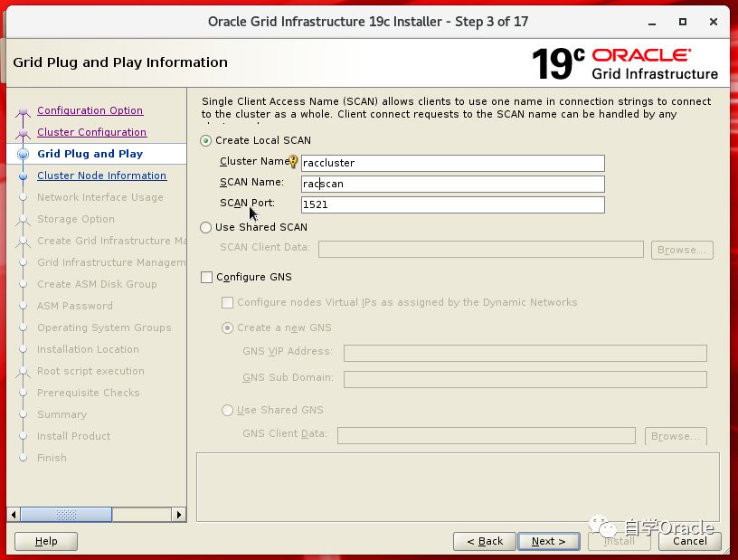Image resolution: width=738 pixels, height=560 pixels.
Task: Click the GNS Sub Domain field
Action: [525, 379]
